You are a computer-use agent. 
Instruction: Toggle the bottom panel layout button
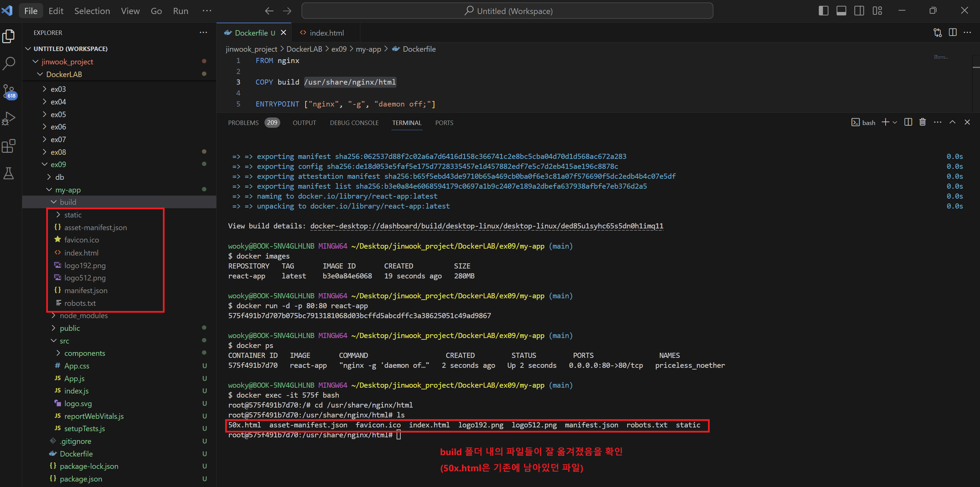pyautogui.click(x=841, y=11)
